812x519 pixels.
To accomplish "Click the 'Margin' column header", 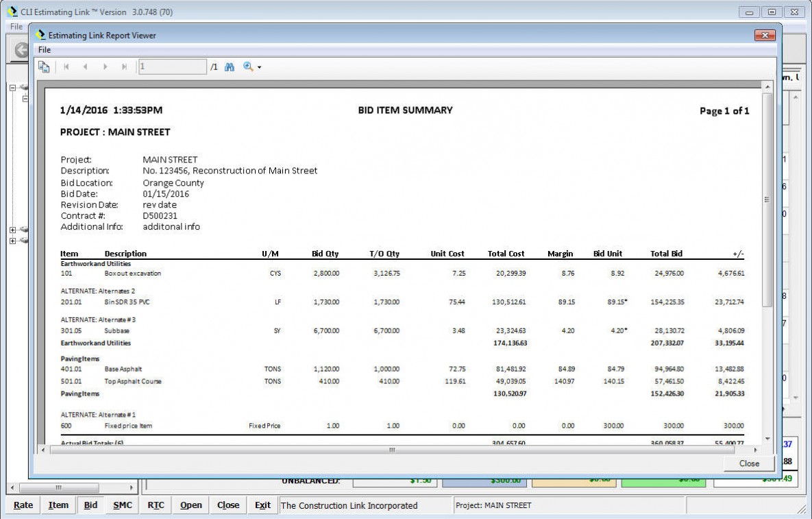I will click(x=561, y=253).
